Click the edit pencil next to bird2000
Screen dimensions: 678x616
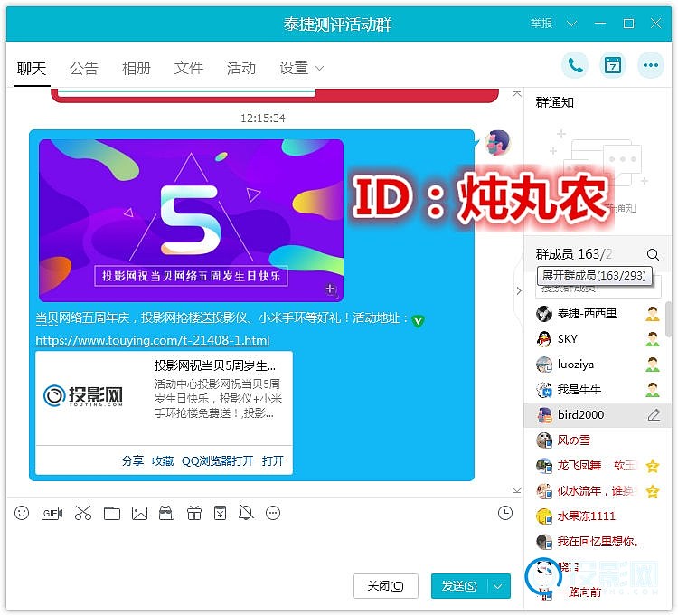(654, 415)
